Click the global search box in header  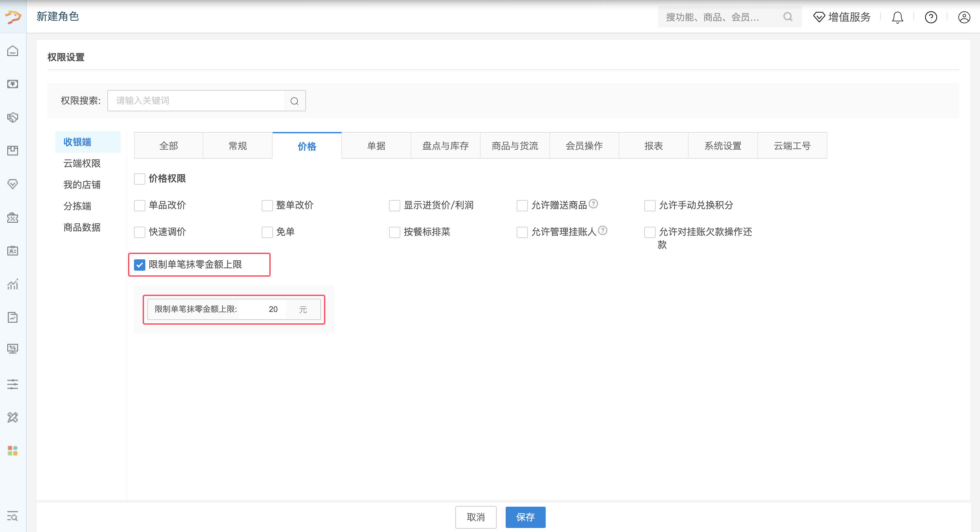(x=730, y=17)
